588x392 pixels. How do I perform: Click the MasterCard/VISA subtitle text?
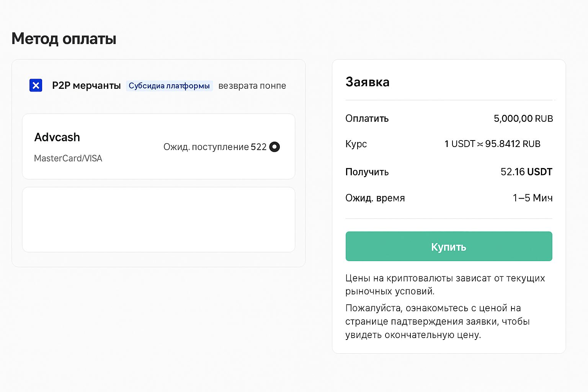68,158
